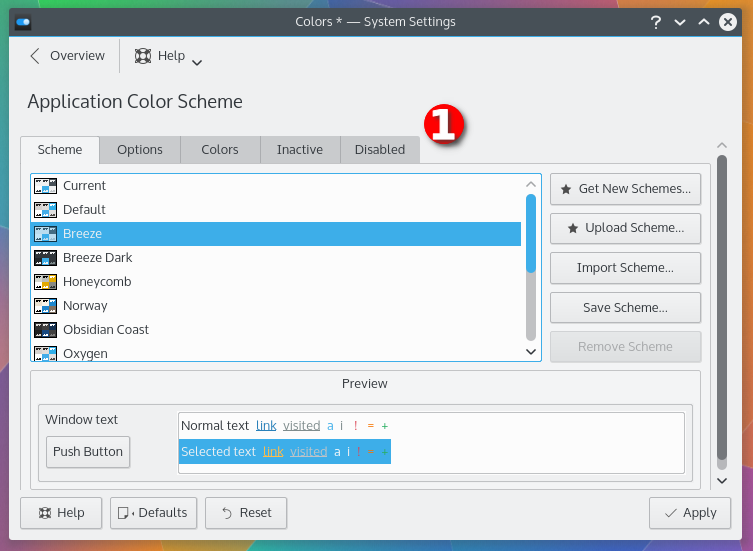Open the Help toolbar dropdown menu

169,57
